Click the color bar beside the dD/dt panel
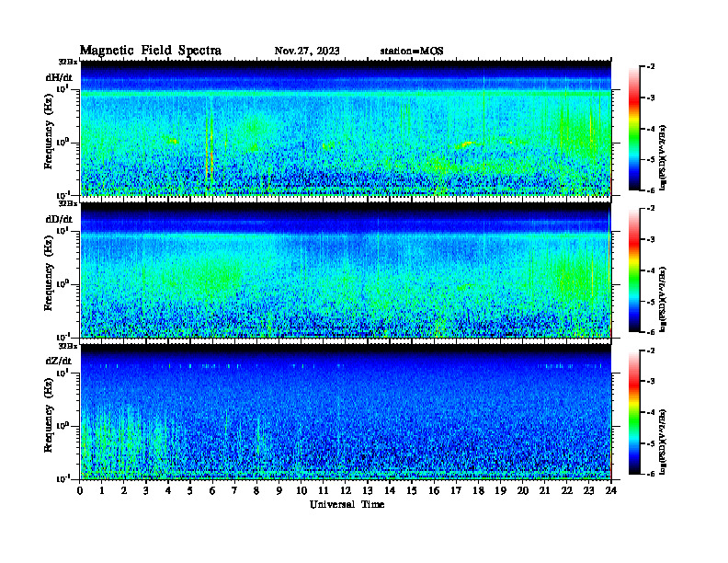 (x=634, y=270)
